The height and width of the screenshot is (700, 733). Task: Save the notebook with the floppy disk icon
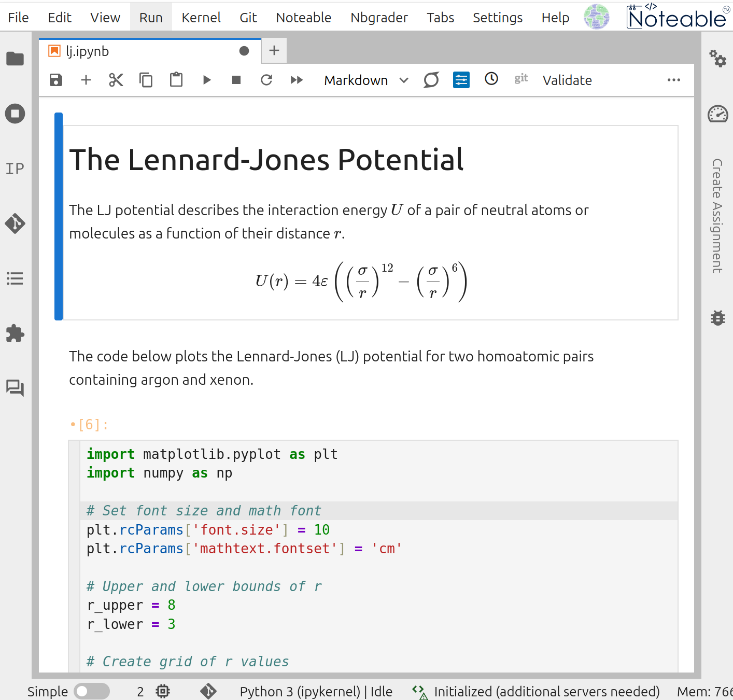[56, 80]
